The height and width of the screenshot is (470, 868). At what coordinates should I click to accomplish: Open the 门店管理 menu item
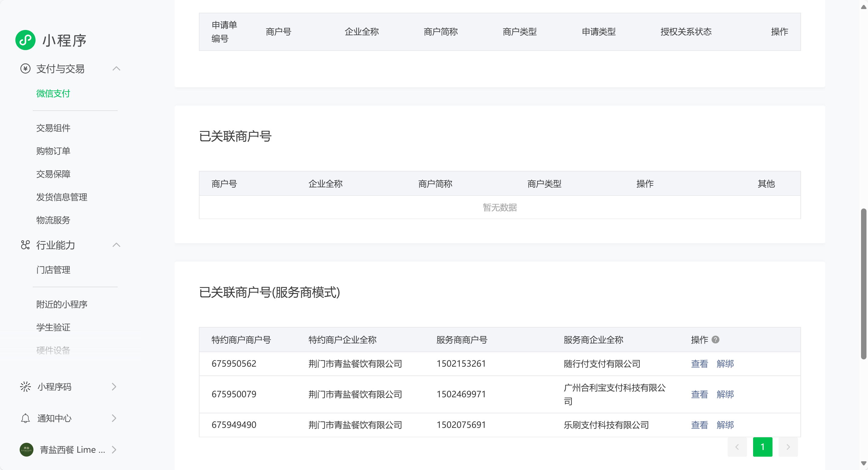(x=53, y=270)
